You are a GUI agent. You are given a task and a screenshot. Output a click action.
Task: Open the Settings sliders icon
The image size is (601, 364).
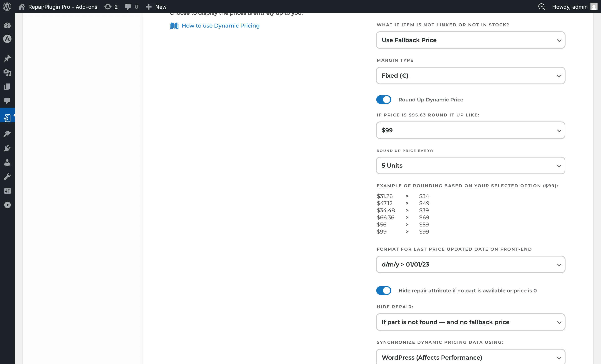pyautogui.click(x=7, y=191)
